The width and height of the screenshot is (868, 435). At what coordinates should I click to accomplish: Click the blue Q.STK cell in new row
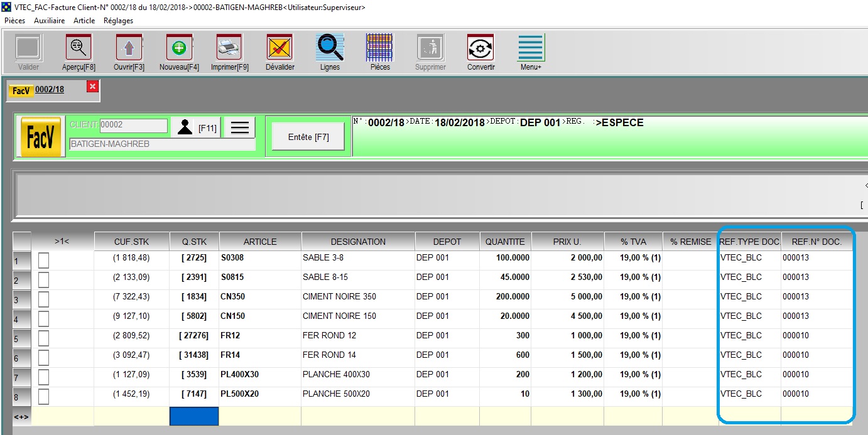pos(194,416)
